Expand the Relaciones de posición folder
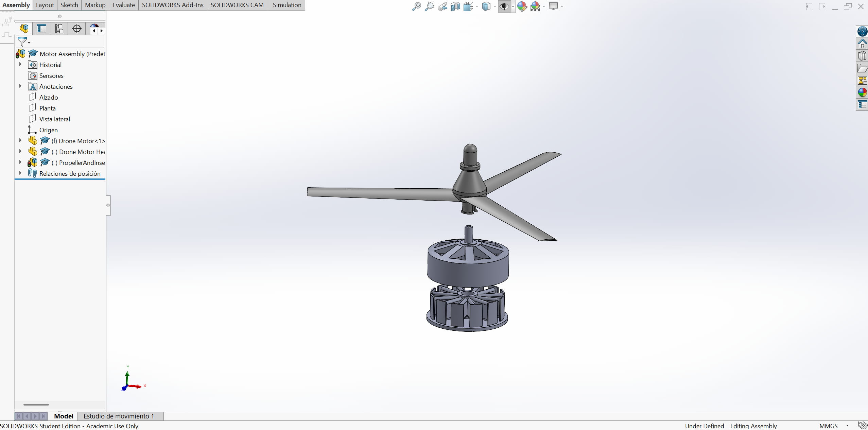Screen dimensions: 868x430 [x=20, y=173]
